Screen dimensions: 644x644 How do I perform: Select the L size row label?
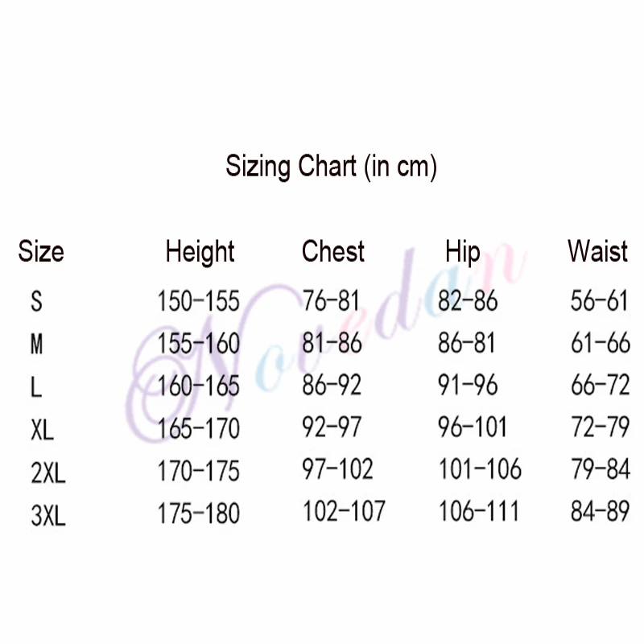(x=36, y=387)
